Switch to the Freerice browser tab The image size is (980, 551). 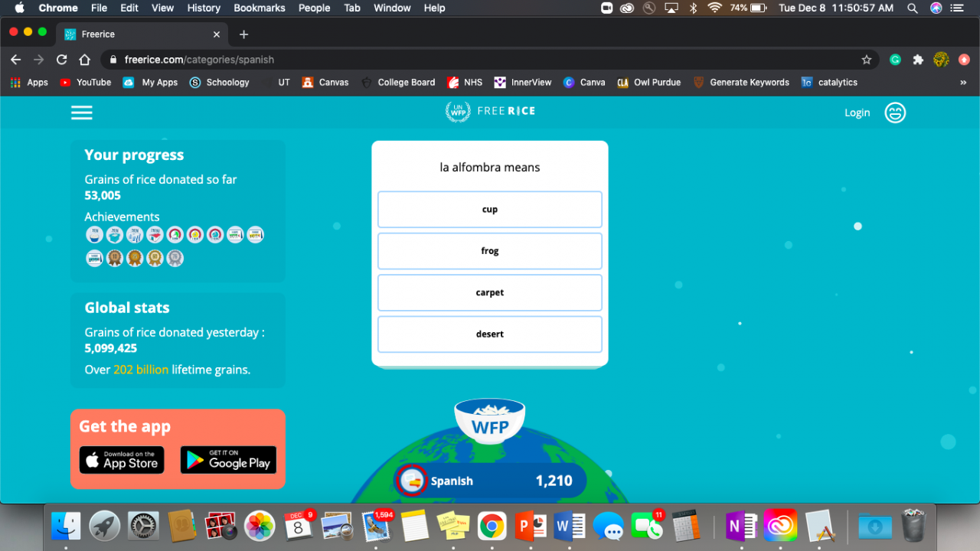(x=142, y=34)
